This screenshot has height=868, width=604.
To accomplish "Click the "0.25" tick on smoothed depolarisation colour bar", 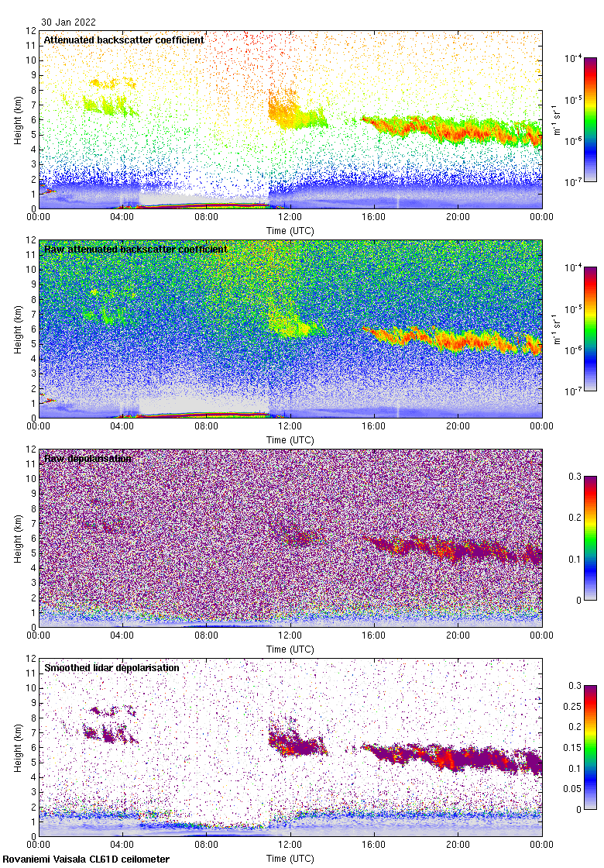I will point(572,706).
